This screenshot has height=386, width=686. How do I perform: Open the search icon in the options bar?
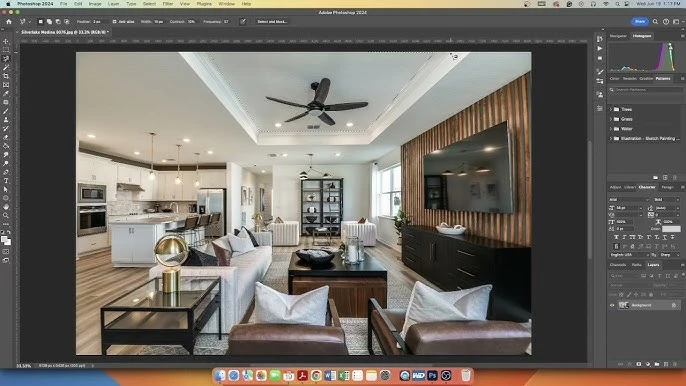point(655,21)
